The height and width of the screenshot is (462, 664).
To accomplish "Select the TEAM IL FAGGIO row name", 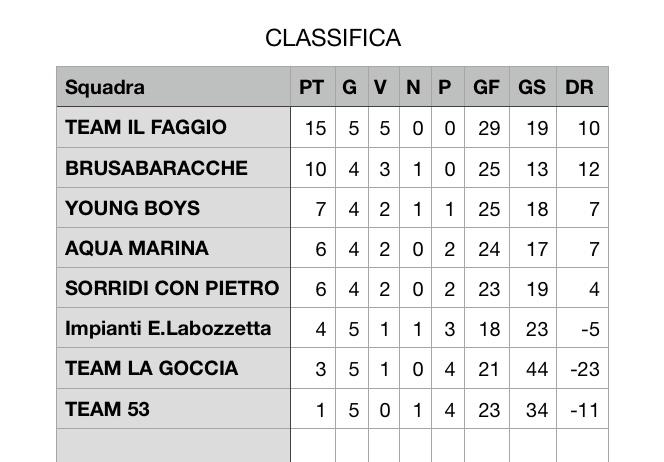I will coord(174,127).
